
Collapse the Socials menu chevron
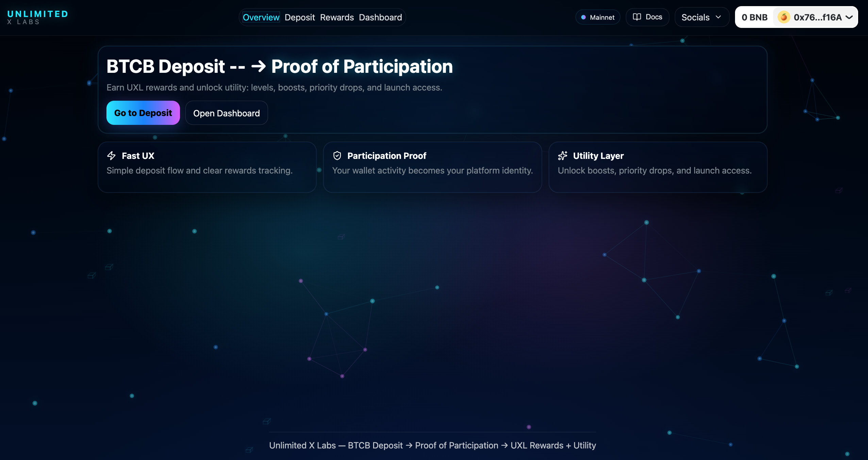click(x=718, y=17)
